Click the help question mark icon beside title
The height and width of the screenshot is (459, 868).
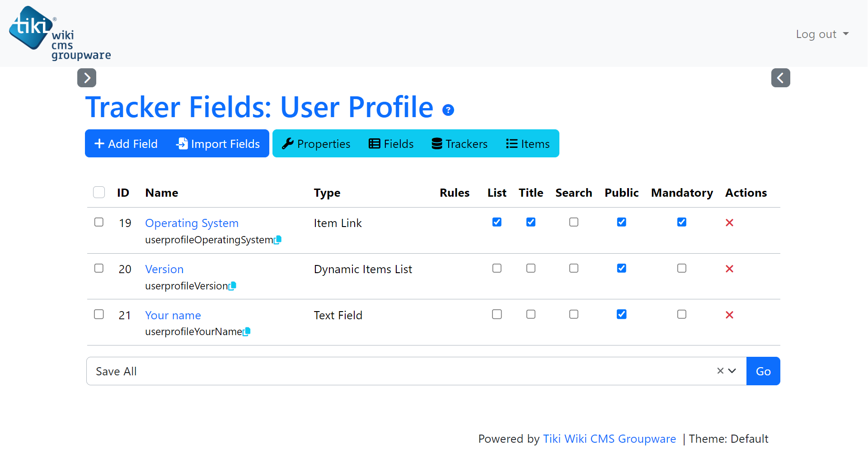click(448, 110)
